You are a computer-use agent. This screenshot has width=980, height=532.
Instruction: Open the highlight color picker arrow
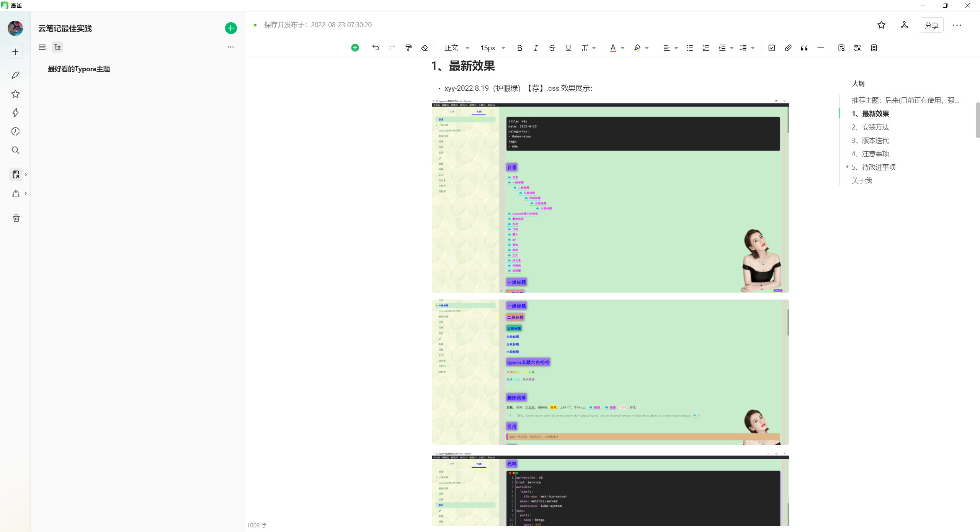pos(647,48)
